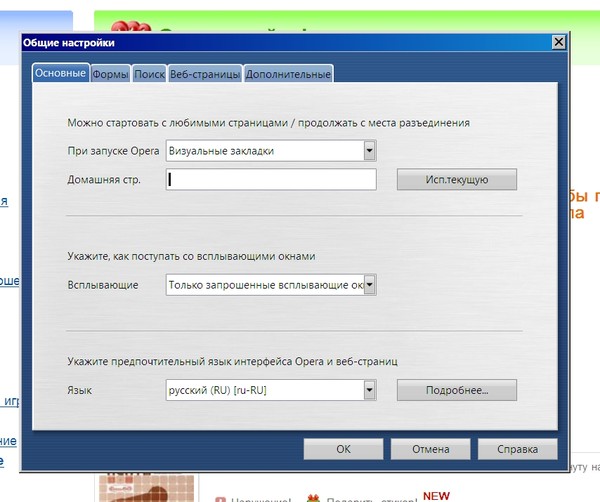This screenshot has height=502, width=600.
Task: Click the Укажите, как поступать text line
Action: coord(191,256)
